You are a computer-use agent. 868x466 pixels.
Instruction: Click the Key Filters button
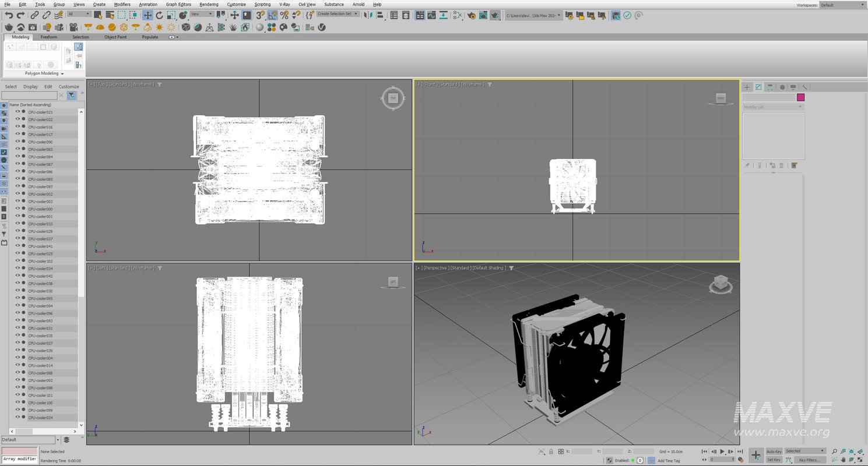click(x=810, y=460)
